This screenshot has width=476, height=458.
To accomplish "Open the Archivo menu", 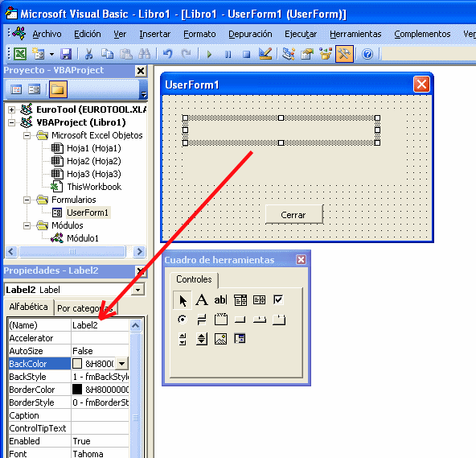I will click(x=47, y=34).
